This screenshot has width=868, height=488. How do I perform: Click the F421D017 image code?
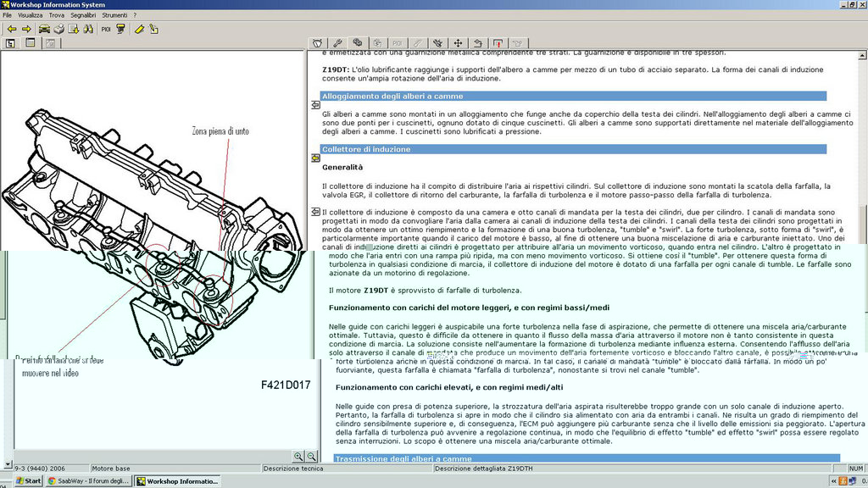(286, 385)
